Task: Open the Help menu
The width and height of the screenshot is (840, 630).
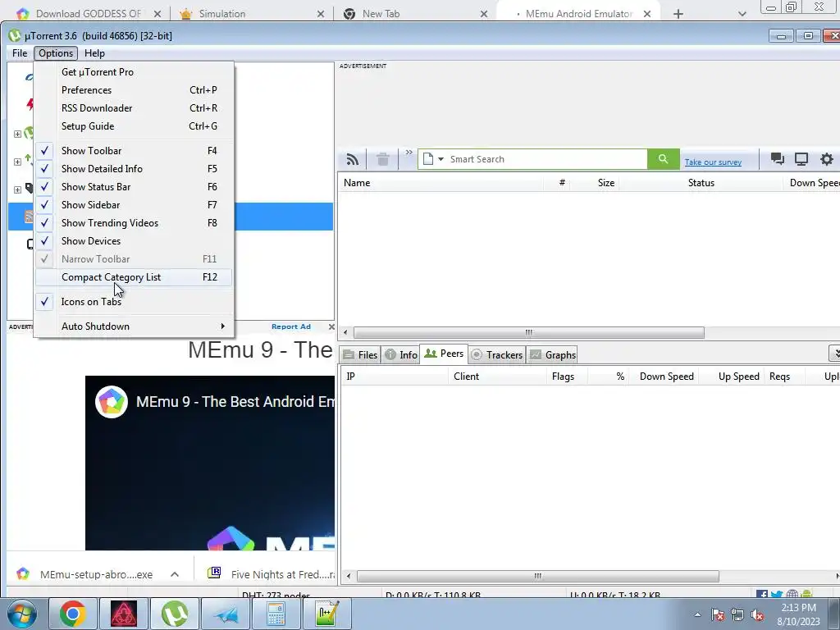Action: [x=94, y=53]
